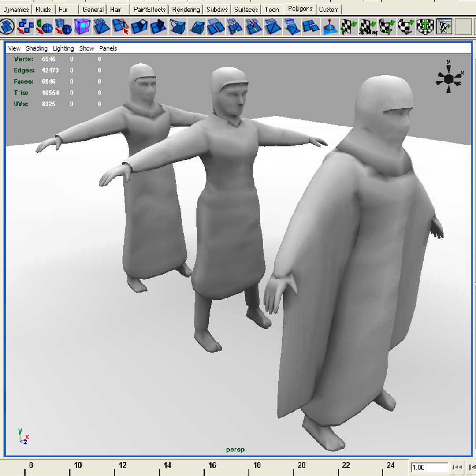Click the persp camera label
The image size is (476, 476).
(x=235, y=450)
